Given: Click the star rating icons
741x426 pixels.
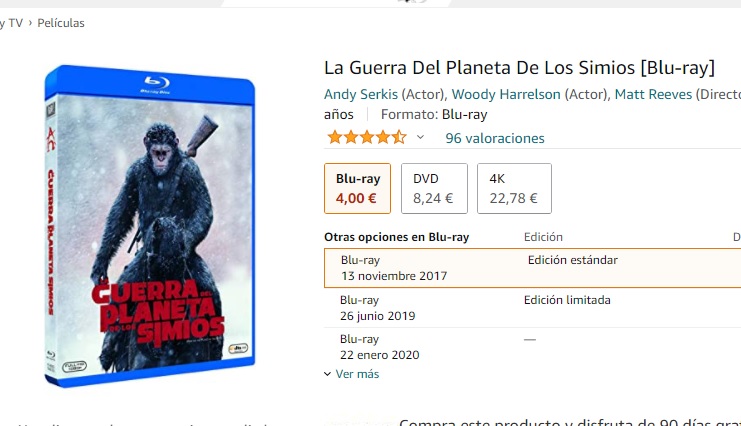Looking at the screenshot, I should point(367,138).
